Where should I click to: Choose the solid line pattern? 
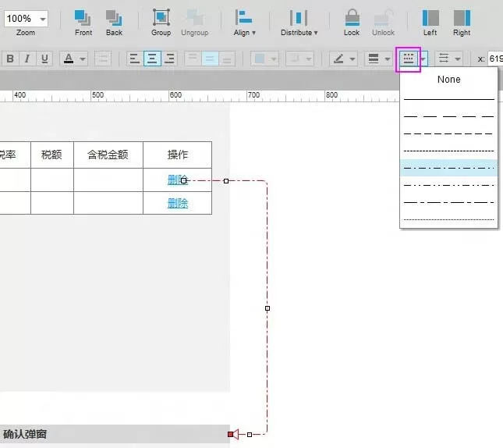pyautogui.click(x=448, y=99)
